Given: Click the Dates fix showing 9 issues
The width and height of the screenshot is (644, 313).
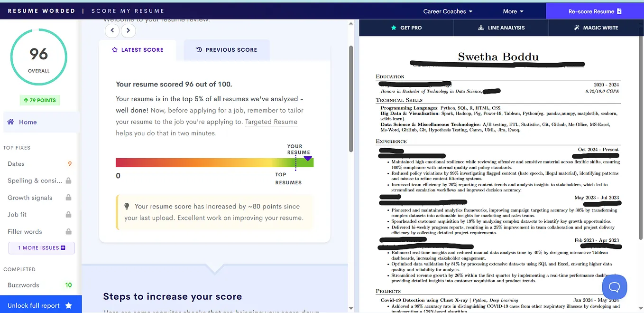Looking at the screenshot, I should (16, 163).
